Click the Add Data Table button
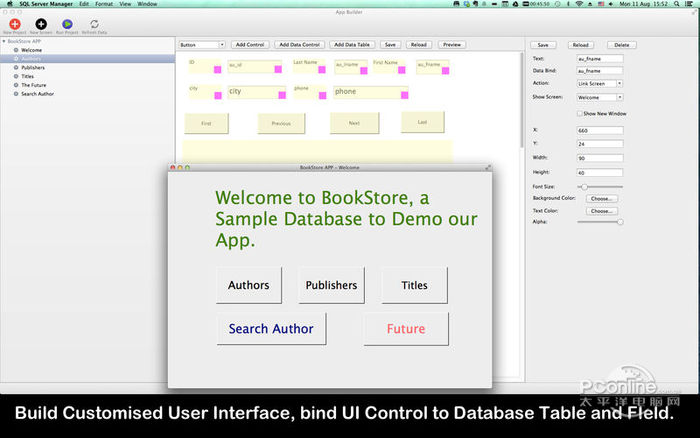 (x=350, y=45)
